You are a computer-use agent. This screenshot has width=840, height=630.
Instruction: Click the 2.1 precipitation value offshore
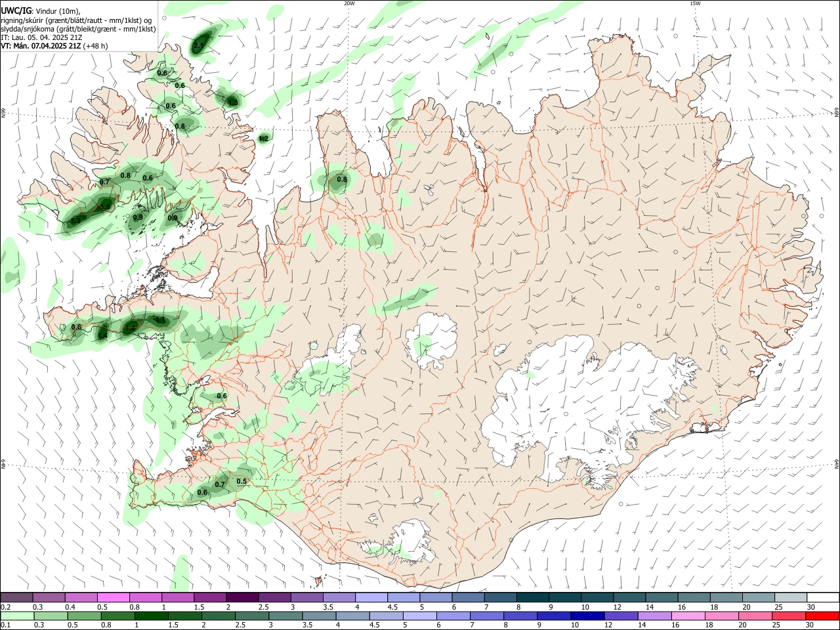[199, 46]
